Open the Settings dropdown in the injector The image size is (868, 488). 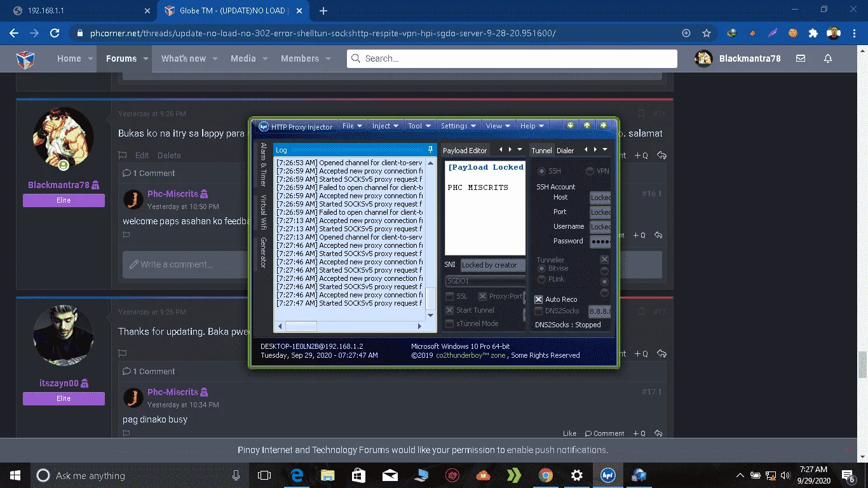459,126
